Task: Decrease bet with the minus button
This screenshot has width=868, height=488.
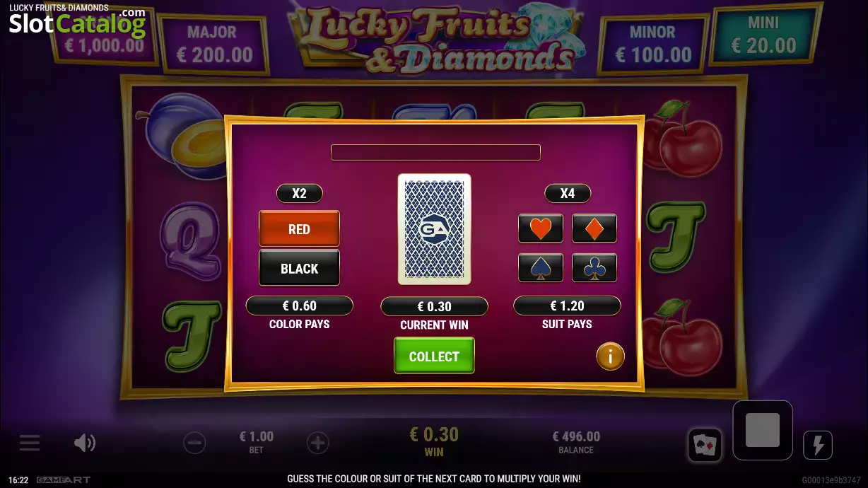Action: point(194,443)
